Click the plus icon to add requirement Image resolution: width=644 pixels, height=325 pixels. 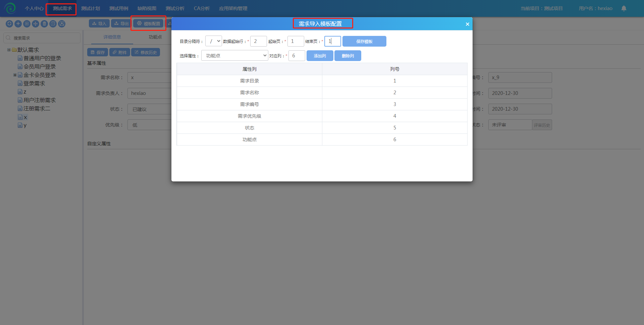coord(18,24)
